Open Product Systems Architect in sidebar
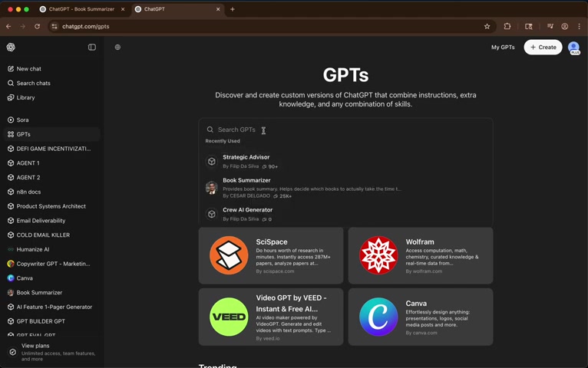Screen dimensions: 588x368 [x=51, y=206]
